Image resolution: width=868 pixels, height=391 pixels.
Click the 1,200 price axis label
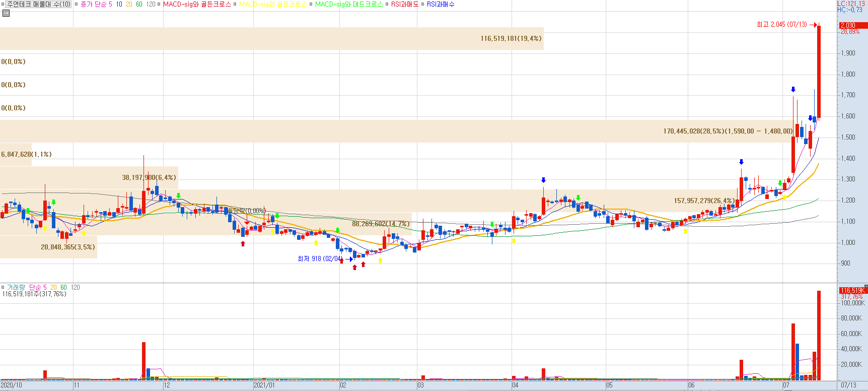(x=847, y=200)
